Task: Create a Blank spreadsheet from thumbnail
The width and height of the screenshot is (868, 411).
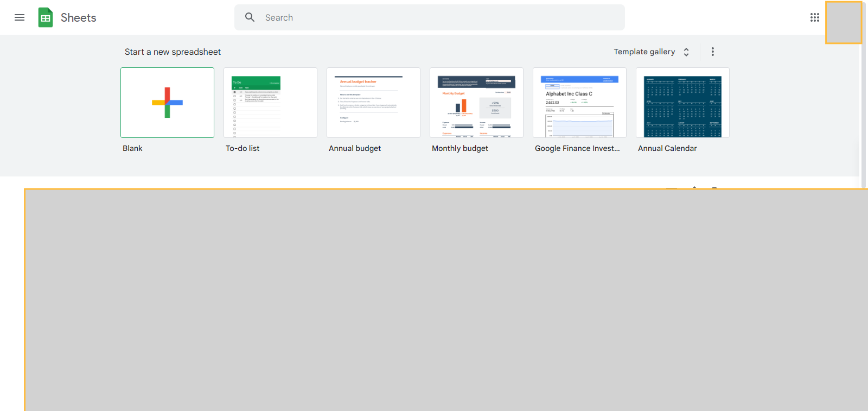Action: pos(167,103)
